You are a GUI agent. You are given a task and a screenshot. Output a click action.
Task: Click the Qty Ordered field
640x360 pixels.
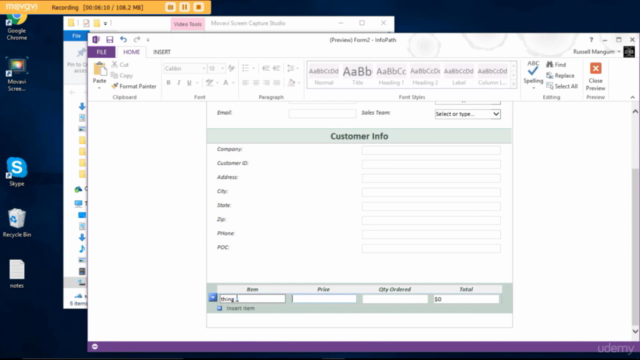(x=395, y=299)
